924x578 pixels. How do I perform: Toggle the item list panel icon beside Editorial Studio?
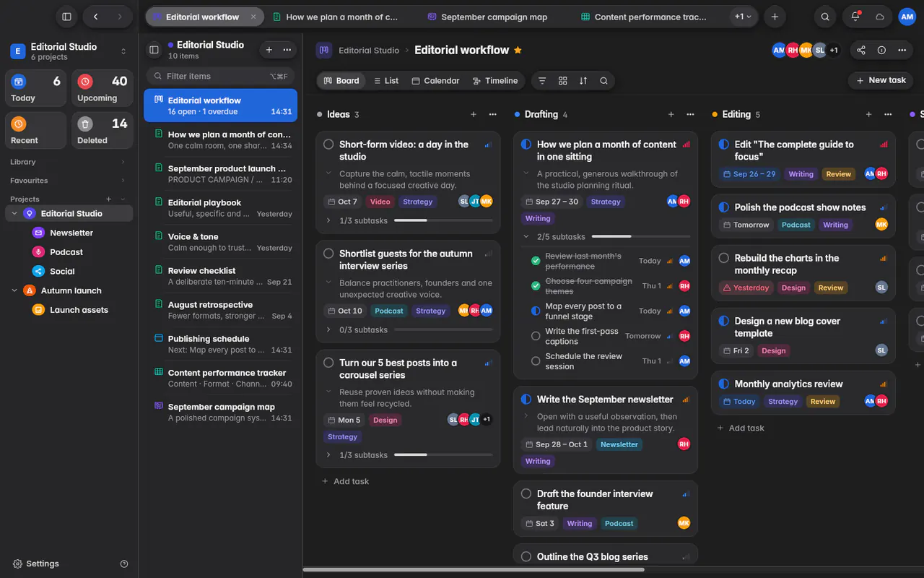pyautogui.click(x=154, y=50)
